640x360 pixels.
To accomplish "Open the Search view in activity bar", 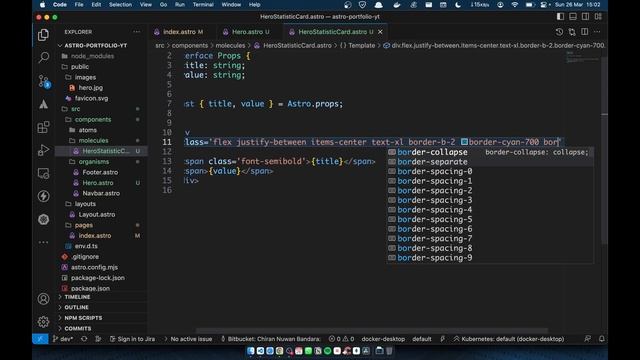I will tap(43, 58).
